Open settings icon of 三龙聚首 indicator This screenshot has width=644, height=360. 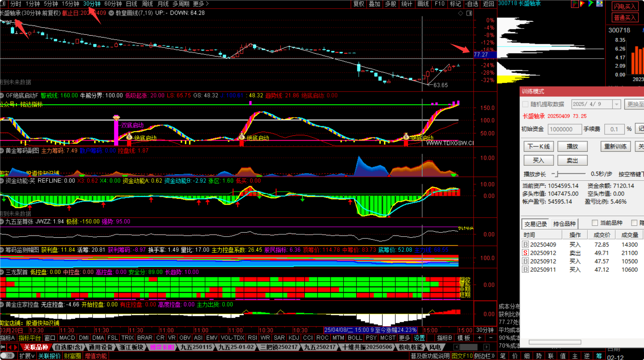pyautogui.click(x=2, y=272)
